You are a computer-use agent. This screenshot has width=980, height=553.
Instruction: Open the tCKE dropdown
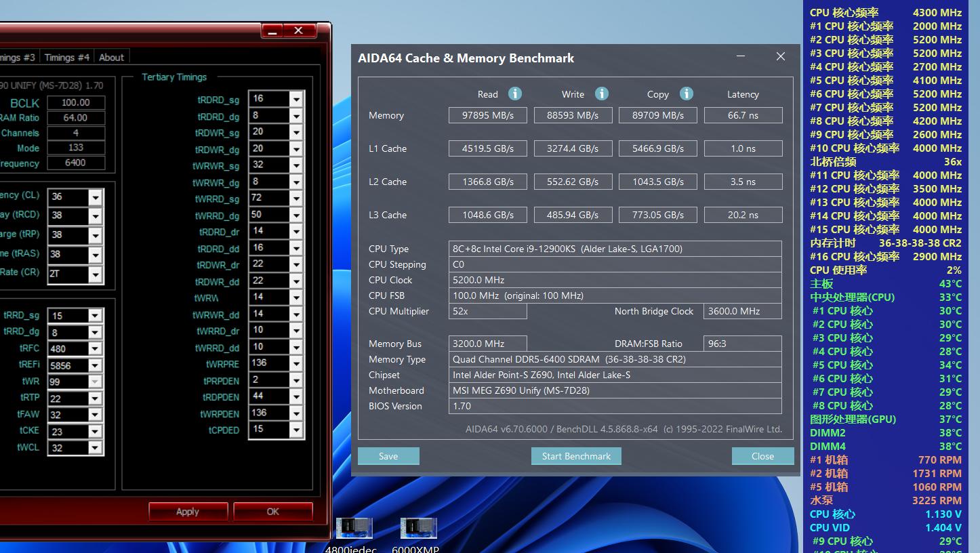(95, 432)
